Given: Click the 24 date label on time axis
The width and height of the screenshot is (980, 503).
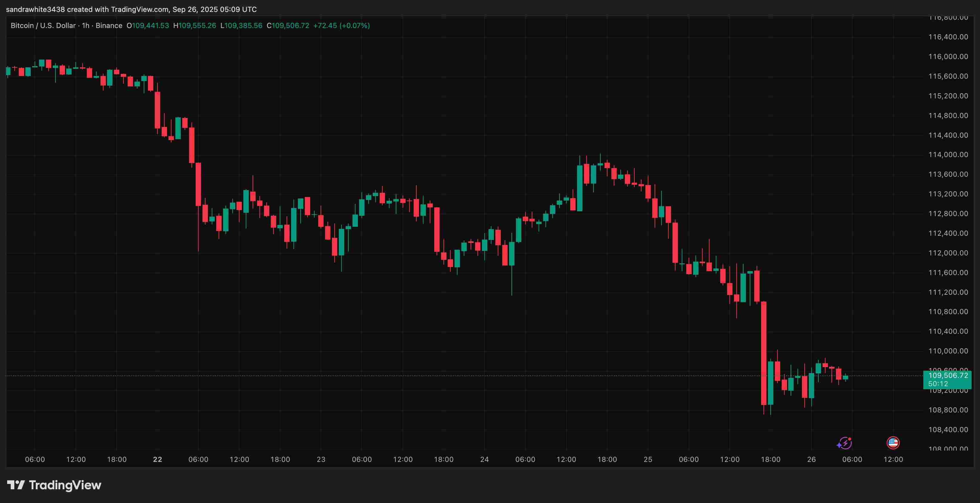Looking at the screenshot, I should click(x=484, y=459).
